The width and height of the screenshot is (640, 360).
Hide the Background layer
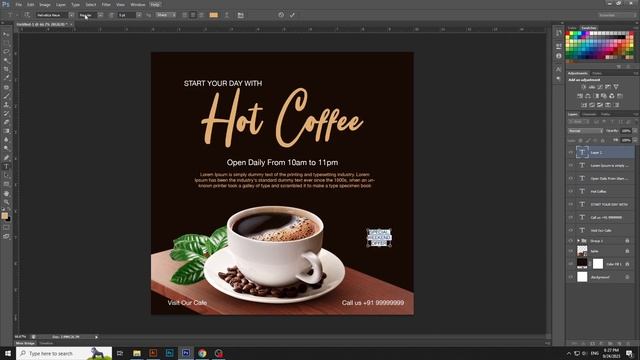point(571,277)
